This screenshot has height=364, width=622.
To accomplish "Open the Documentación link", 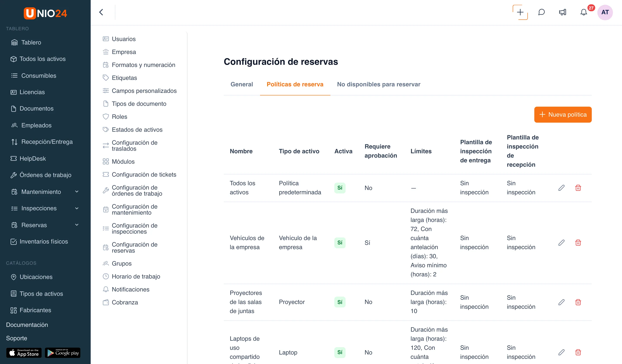I will (27, 325).
